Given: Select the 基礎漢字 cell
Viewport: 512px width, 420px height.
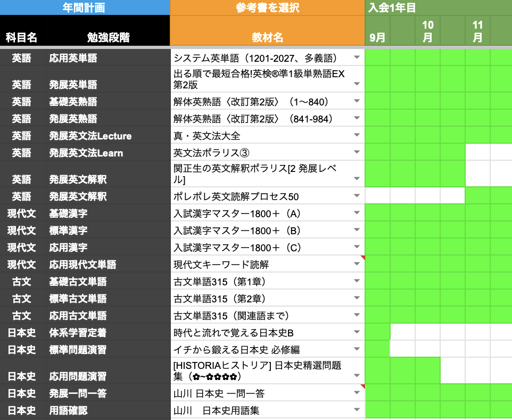Looking at the screenshot, I should (x=108, y=212).
